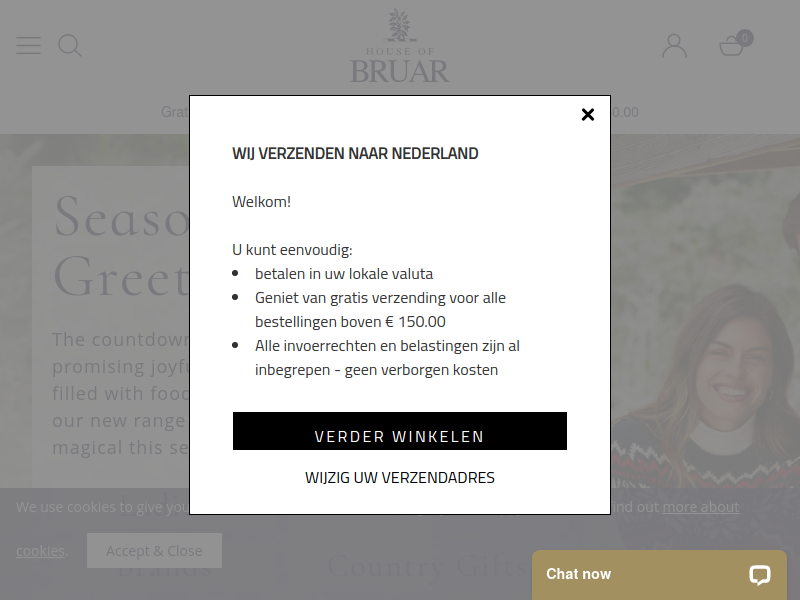Click the search magnifier icon
This screenshot has height=600, width=800.
[70, 45]
